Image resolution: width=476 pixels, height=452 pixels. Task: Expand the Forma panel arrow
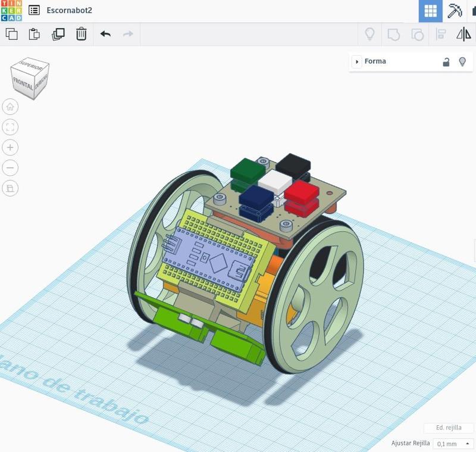(x=356, y=62)
